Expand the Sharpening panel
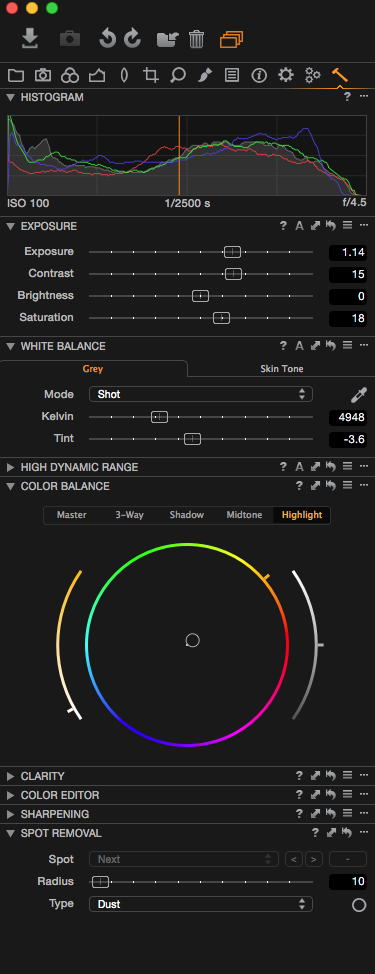The image size is (375, 974). 11,814
